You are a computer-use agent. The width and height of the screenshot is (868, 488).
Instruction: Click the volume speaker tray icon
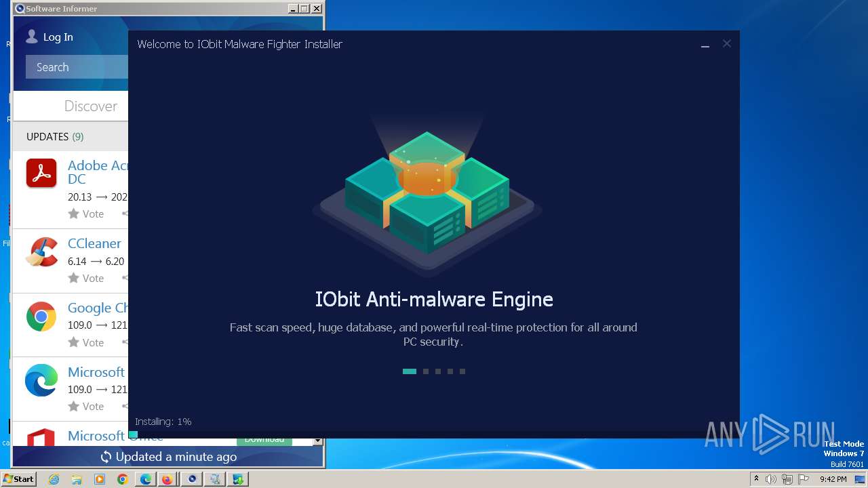click(770, 479)
